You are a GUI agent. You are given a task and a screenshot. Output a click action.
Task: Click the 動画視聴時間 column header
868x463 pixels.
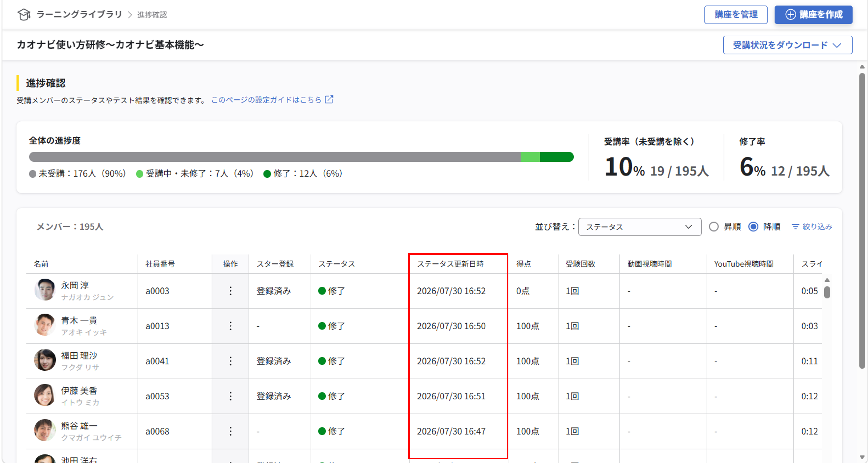point(649,264)
